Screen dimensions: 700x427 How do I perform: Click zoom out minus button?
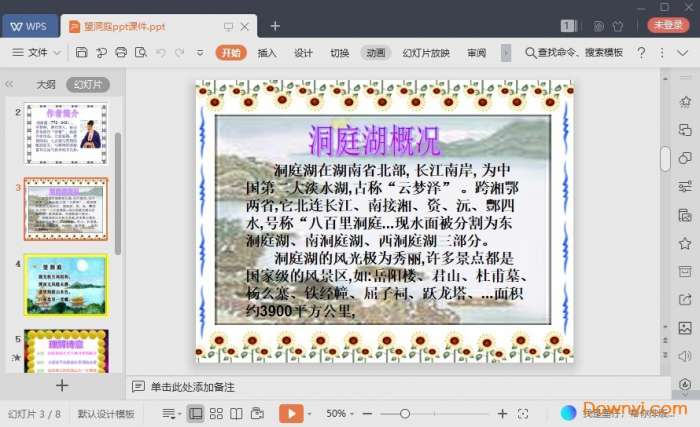point(367,414)
